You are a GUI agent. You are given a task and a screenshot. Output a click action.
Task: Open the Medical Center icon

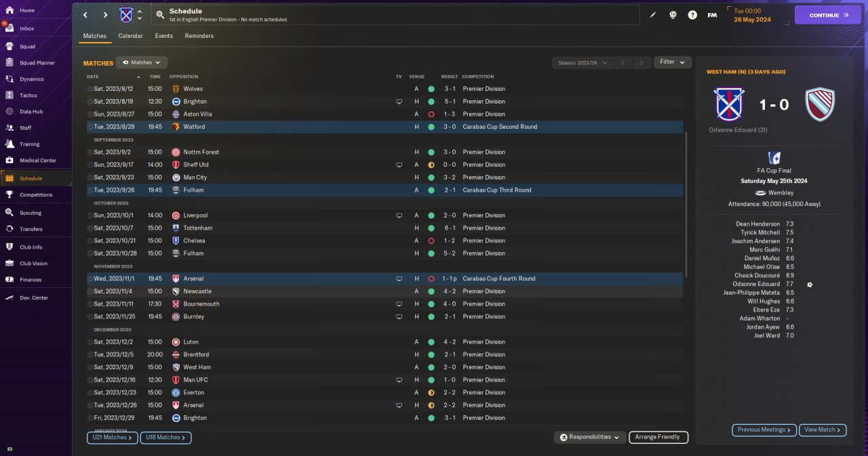9,161
